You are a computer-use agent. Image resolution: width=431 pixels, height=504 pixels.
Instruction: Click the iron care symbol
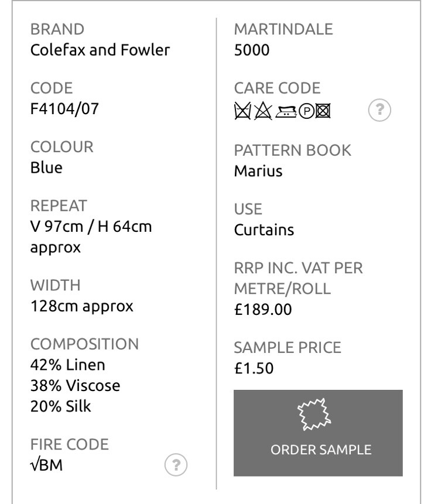point(286,112)
